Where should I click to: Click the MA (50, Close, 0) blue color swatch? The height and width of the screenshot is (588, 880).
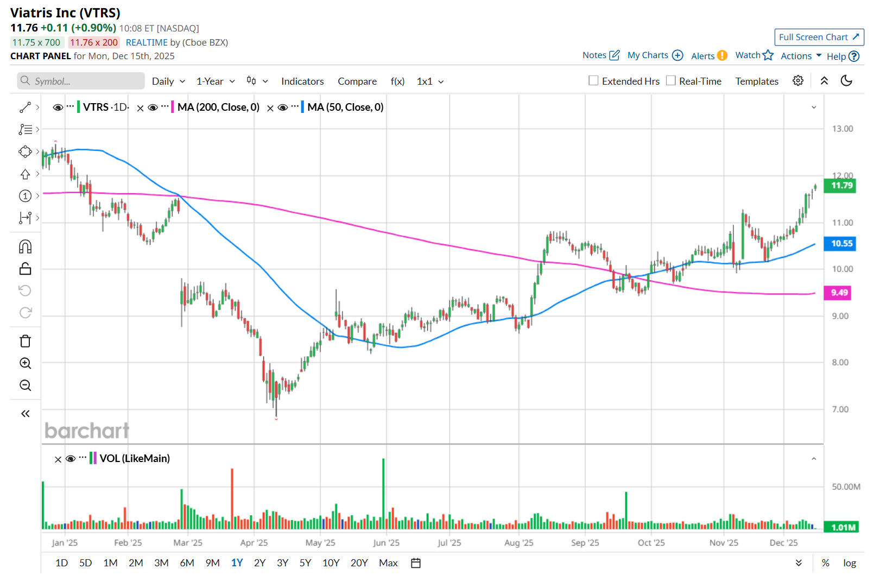point(302,107)
